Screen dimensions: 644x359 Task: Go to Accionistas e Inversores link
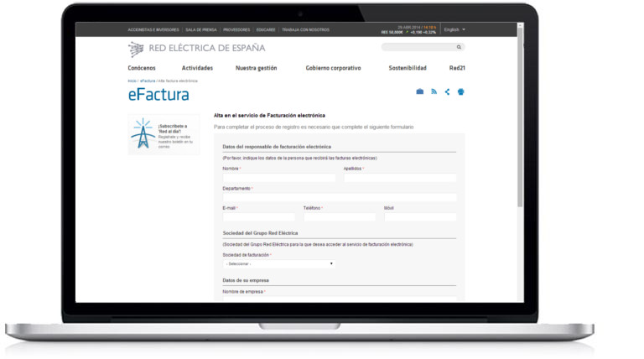coord(153,29)
